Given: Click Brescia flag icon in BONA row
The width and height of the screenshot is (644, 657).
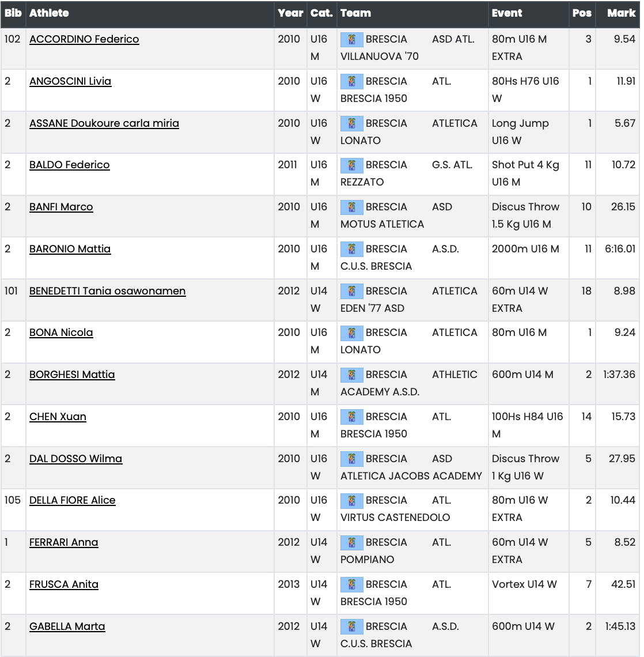Looking at the screenshot, I should (352, 333).
